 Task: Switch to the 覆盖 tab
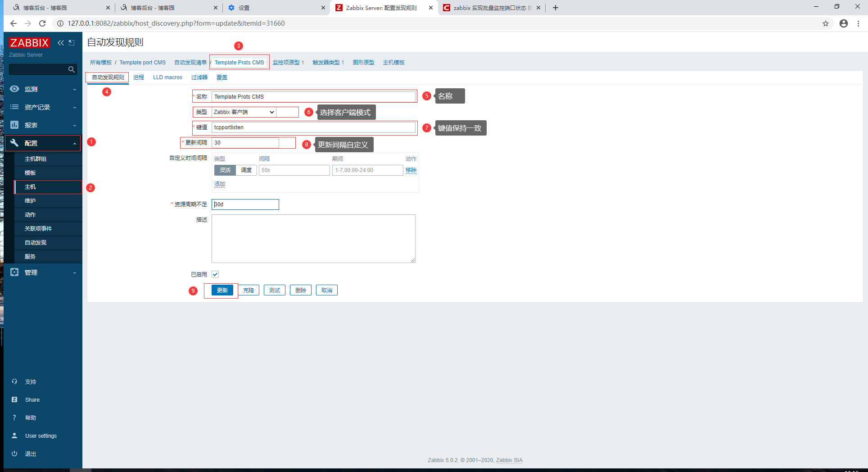tap(222, 77)
